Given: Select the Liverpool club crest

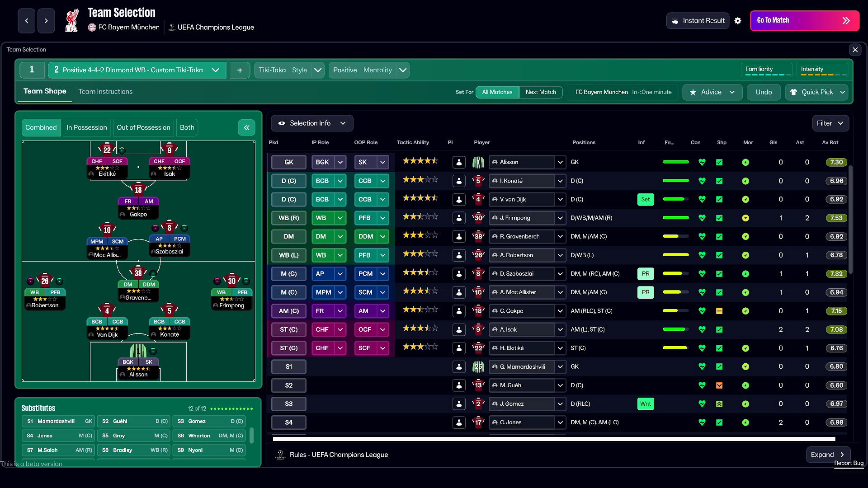Looking at the screenshot, I should pyautogui.click(x=71, y=20).
